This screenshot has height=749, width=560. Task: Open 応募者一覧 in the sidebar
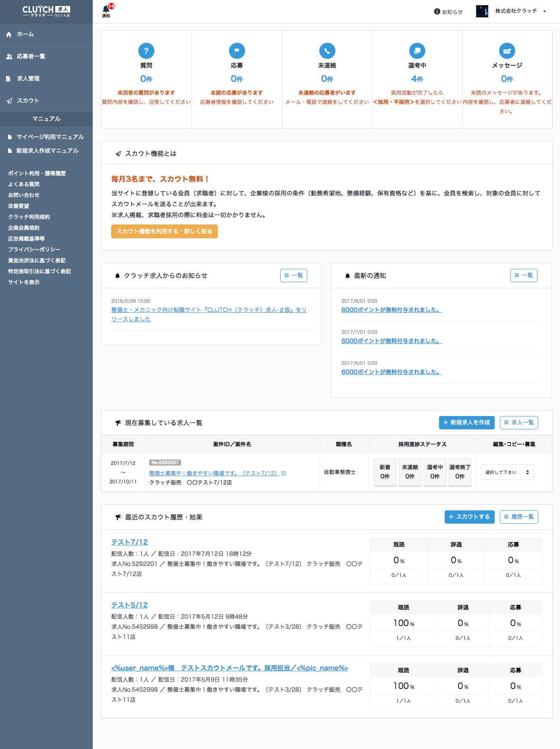31,56
